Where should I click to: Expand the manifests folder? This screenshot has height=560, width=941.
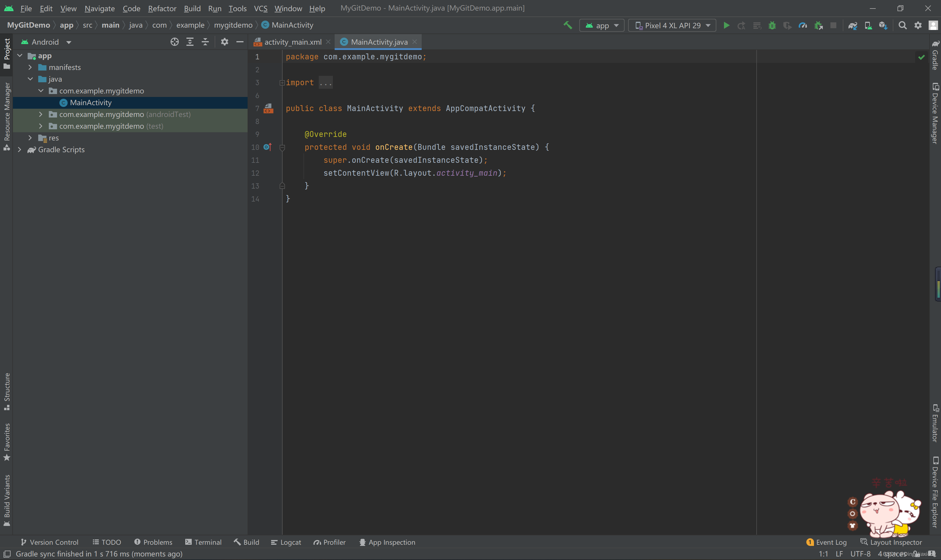pyautogui.click(x=30, y=67)
